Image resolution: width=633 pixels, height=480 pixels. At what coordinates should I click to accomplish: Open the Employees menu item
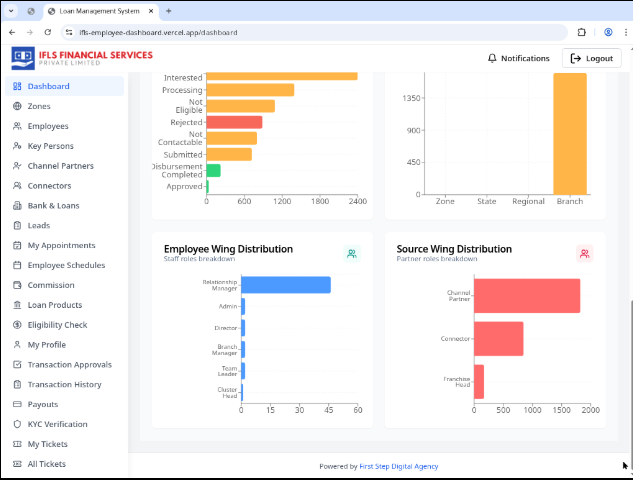[x=48, y=126]
